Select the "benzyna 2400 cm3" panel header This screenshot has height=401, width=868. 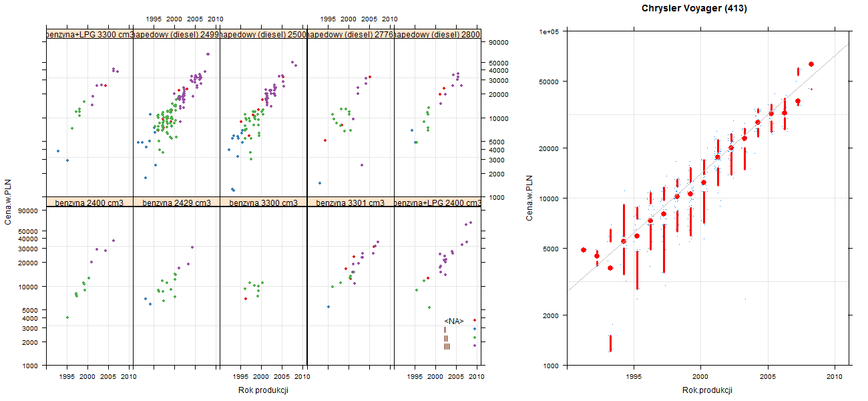tap(89, 202)
